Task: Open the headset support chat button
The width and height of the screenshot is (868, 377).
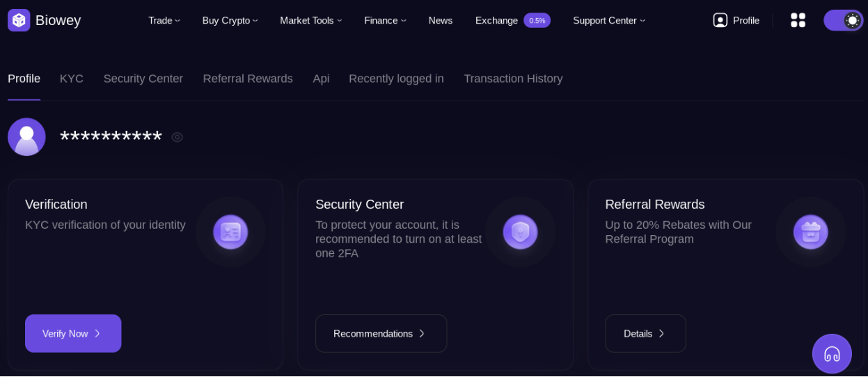Action: point(832,353)
